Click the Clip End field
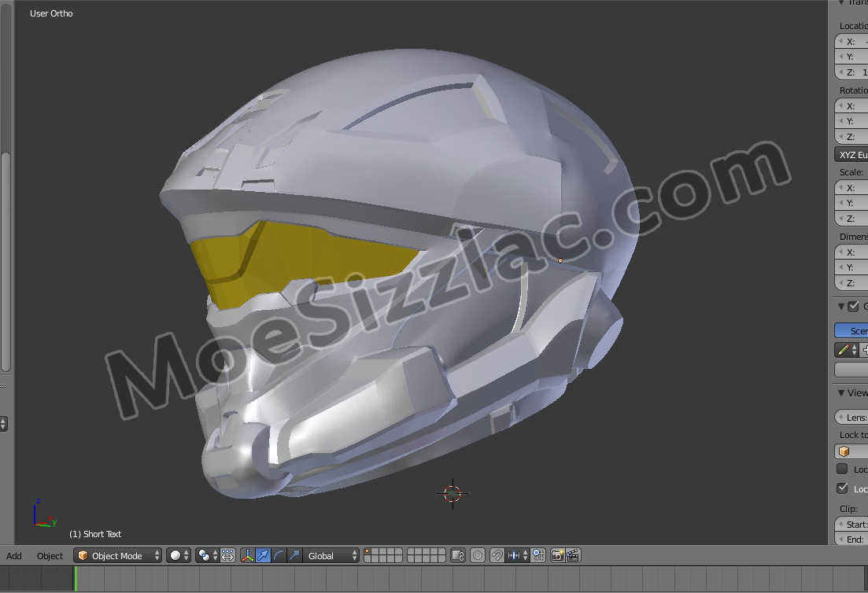Viewport: 868px width, 593px height. (x=851, y=540)
